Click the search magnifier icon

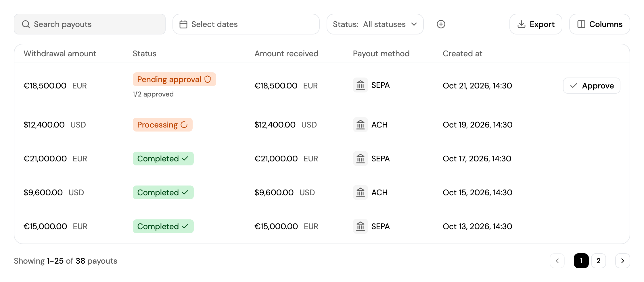26,24
